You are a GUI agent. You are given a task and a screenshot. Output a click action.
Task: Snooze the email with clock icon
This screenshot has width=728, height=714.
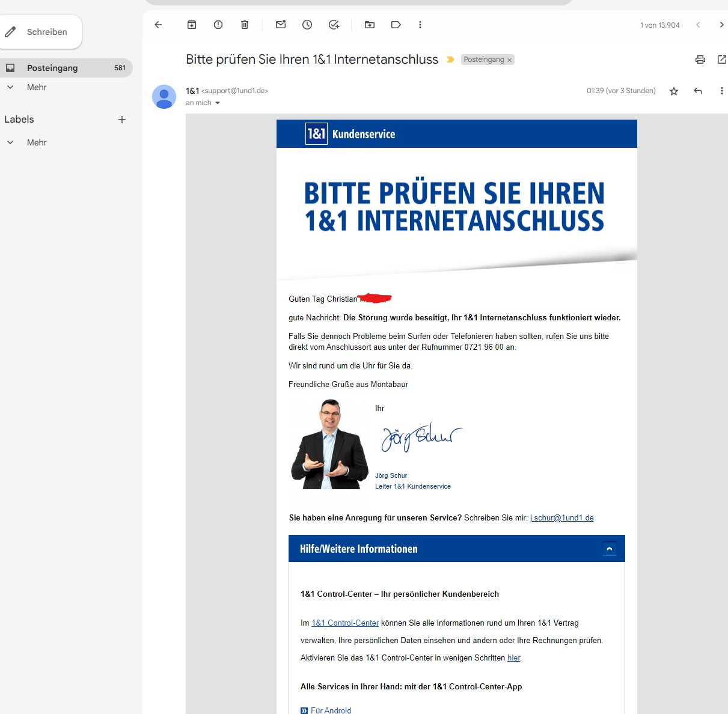click(x=307, y=25)
